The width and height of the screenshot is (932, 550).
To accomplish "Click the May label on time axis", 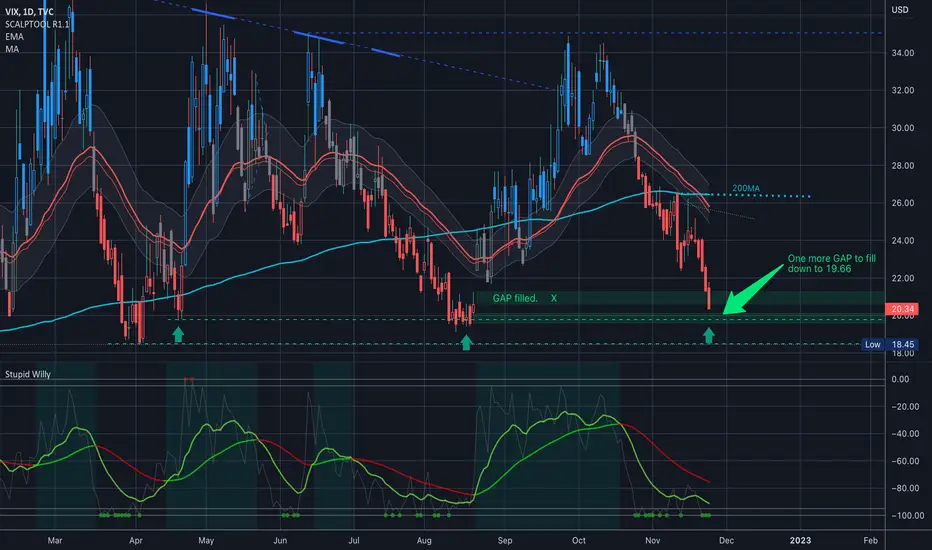I will click(206, 540).
